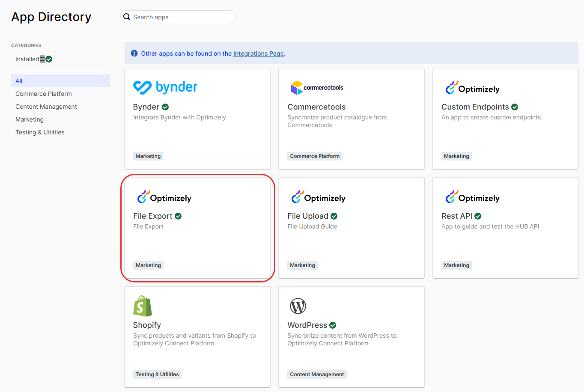The height and width of the screenshot is (392, 584).
Task: Click 'File Upload Guide' description text
Action: pos(313,226)
